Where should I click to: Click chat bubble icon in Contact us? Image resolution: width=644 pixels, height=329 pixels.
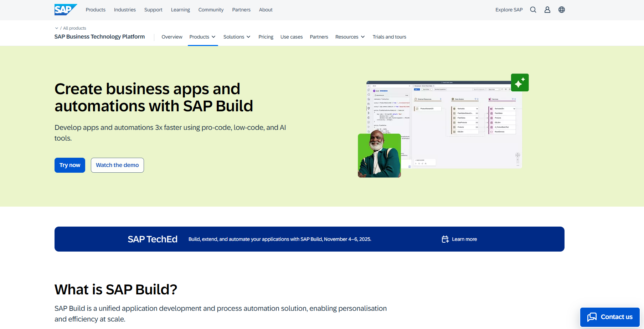[592, 317]
